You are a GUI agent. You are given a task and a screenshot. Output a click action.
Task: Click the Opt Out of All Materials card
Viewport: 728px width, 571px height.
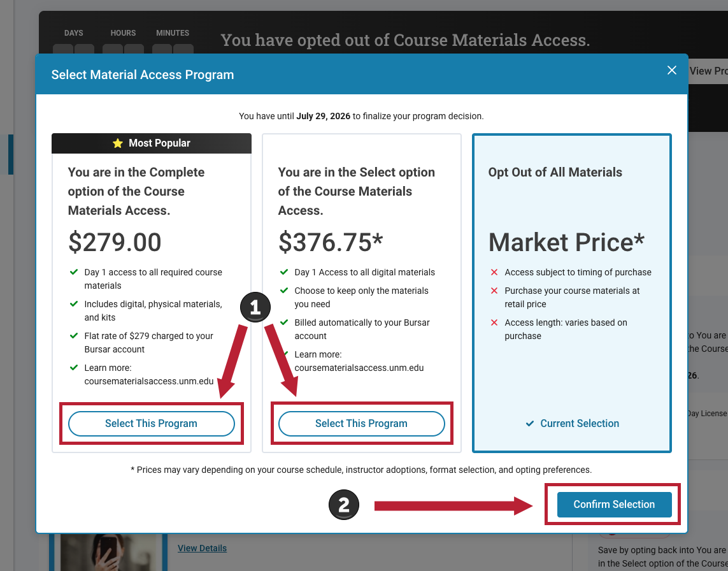point(571,293)
